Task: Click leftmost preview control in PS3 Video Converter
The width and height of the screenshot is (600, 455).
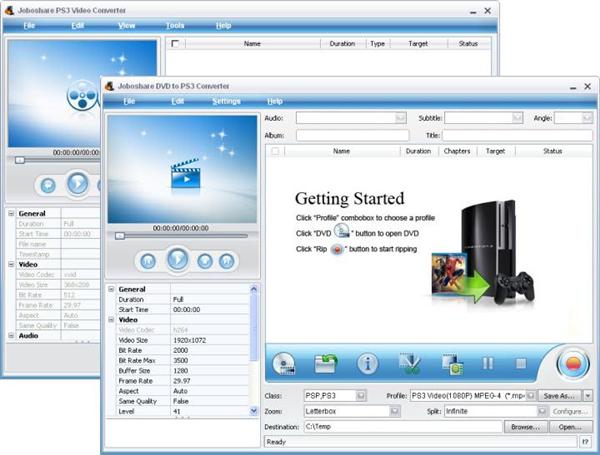Action: [x=48, y=186]
